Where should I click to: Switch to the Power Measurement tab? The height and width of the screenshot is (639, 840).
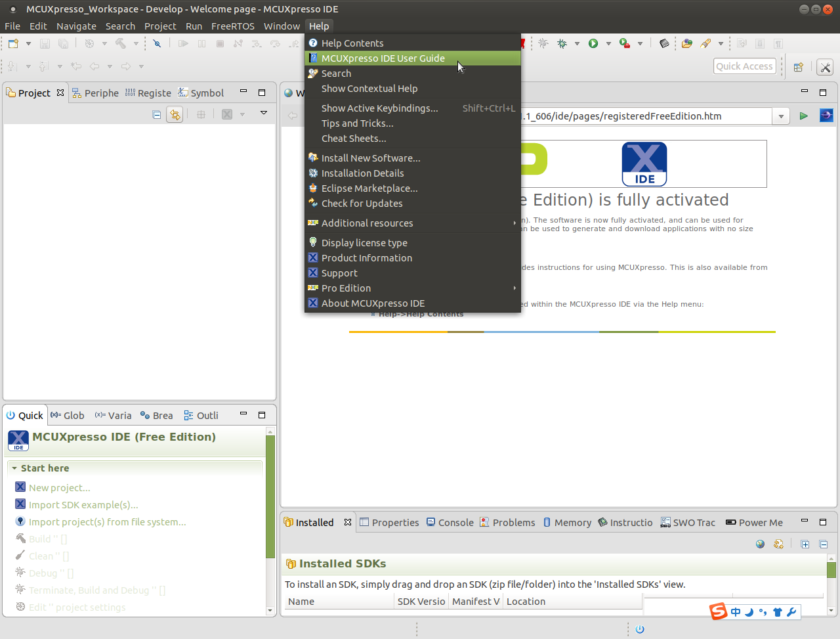[754, 523]
